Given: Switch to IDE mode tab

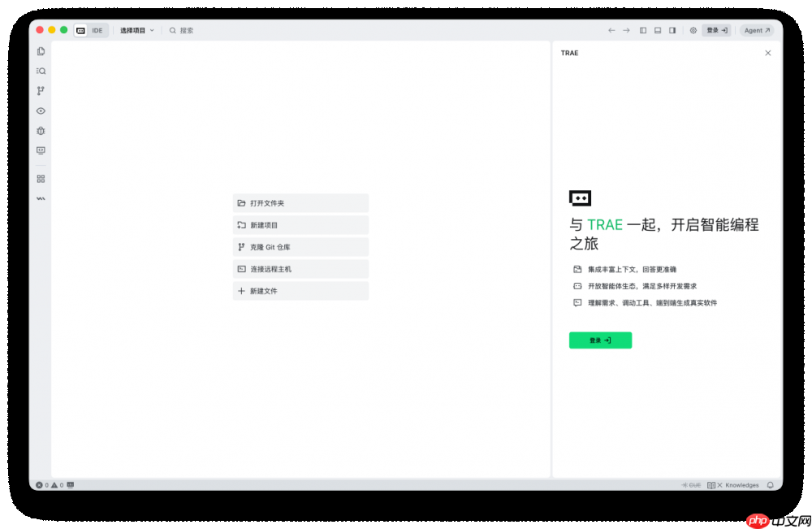Looking at the screenshot, I should click(97, 31).
